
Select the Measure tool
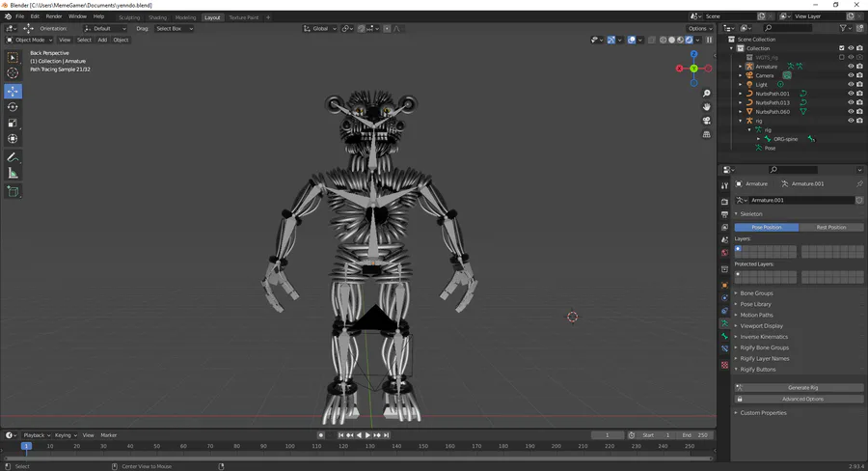coord(13,174)
